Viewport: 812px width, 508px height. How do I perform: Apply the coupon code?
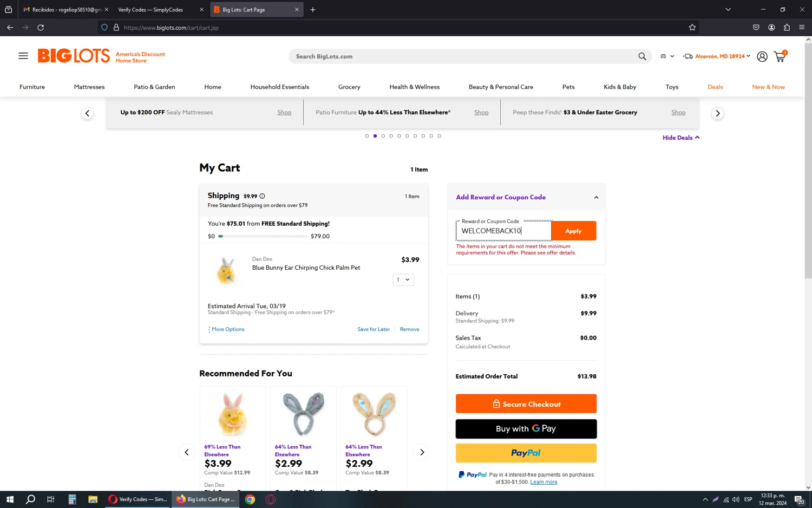[573, 231]
